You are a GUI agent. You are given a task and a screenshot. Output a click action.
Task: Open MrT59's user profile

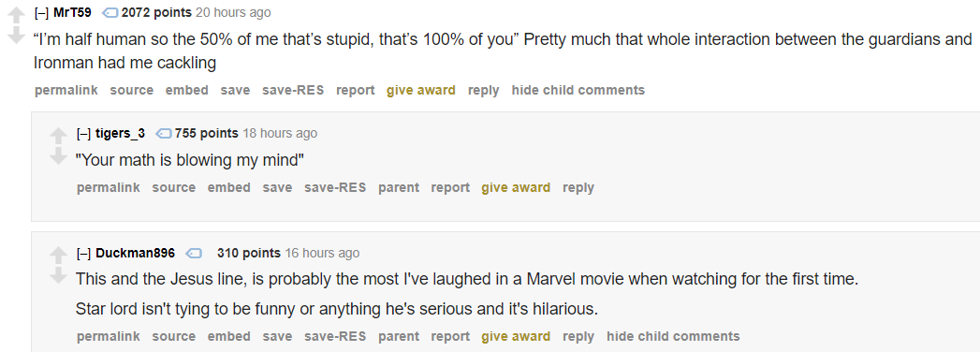click(72, 12)
